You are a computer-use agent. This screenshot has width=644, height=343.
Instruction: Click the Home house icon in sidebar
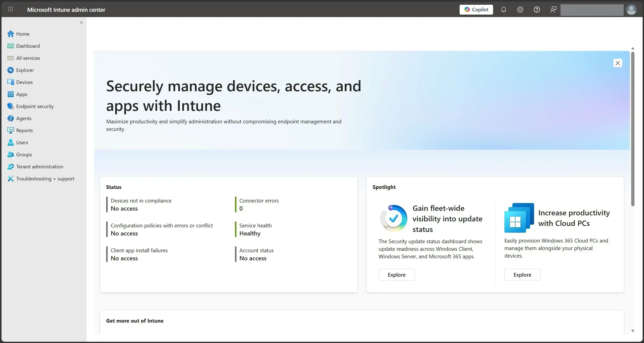pos(11,34)
